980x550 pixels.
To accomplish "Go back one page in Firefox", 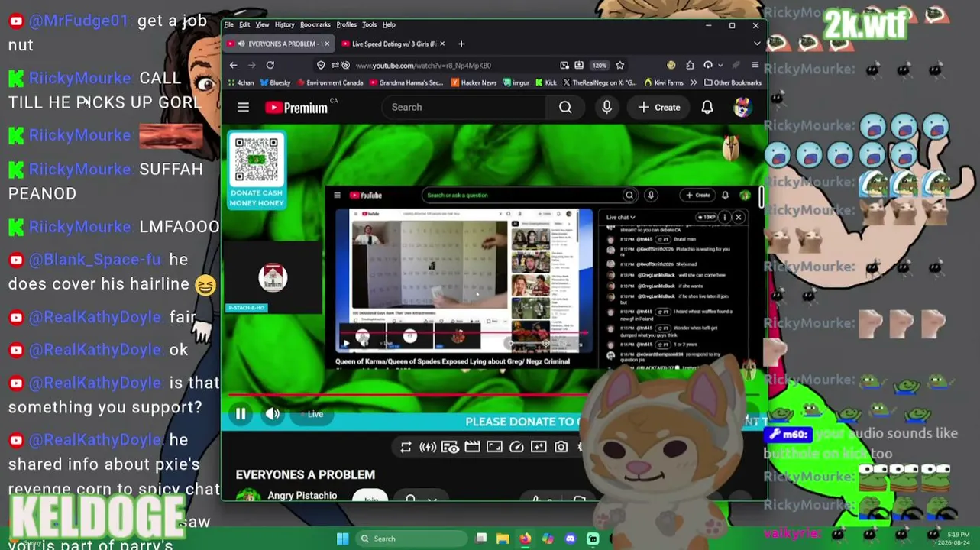I will [x=234, y=65].
